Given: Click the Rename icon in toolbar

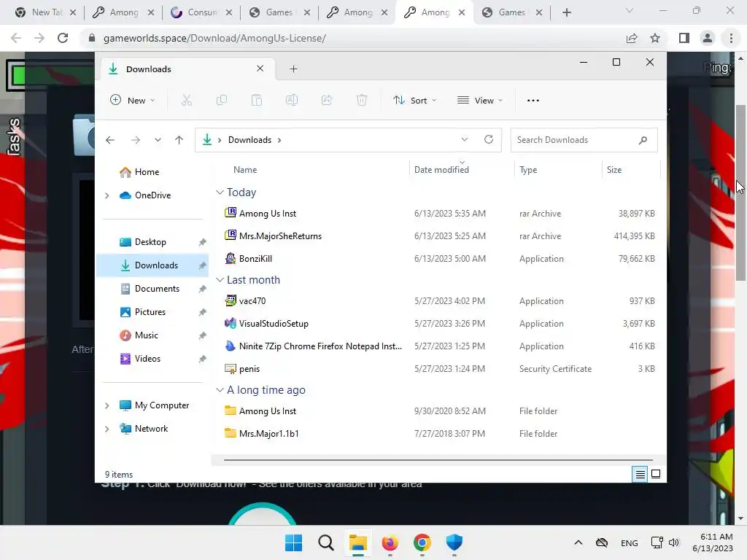Looking at the screenshot, I should point(292,100).
